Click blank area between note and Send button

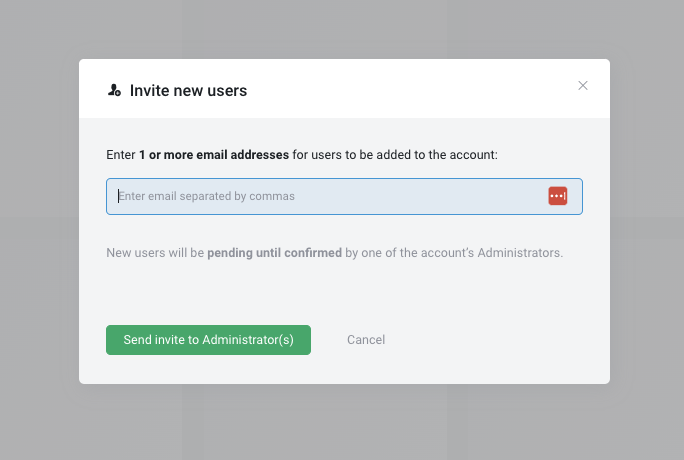[x=342, y=292]
